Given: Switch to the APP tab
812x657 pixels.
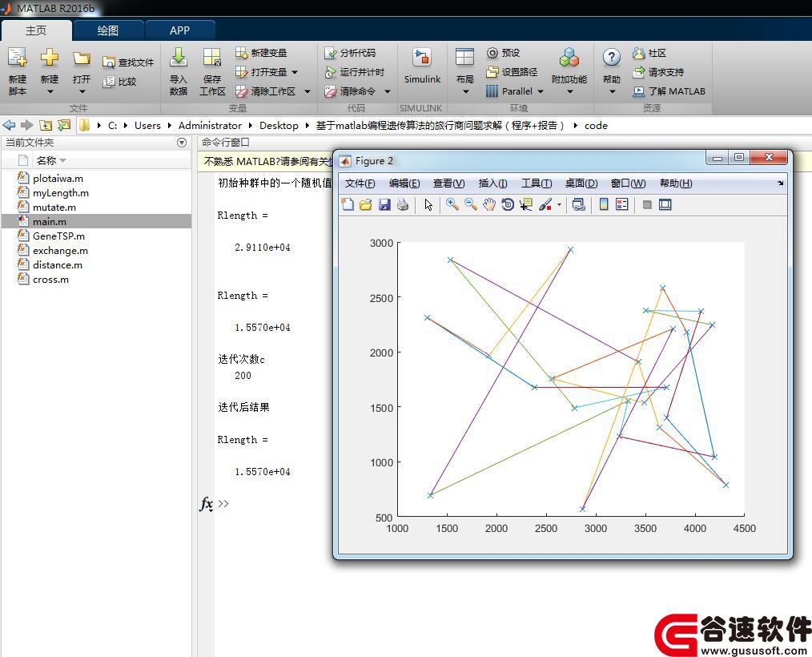Looking at the screenshot, I should [179, 30].
